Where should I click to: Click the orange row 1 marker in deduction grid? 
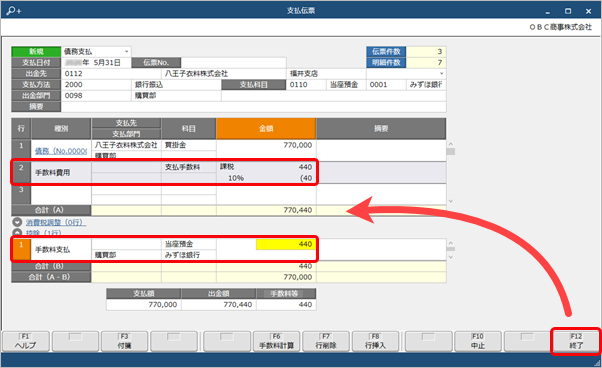click(21, 249)
